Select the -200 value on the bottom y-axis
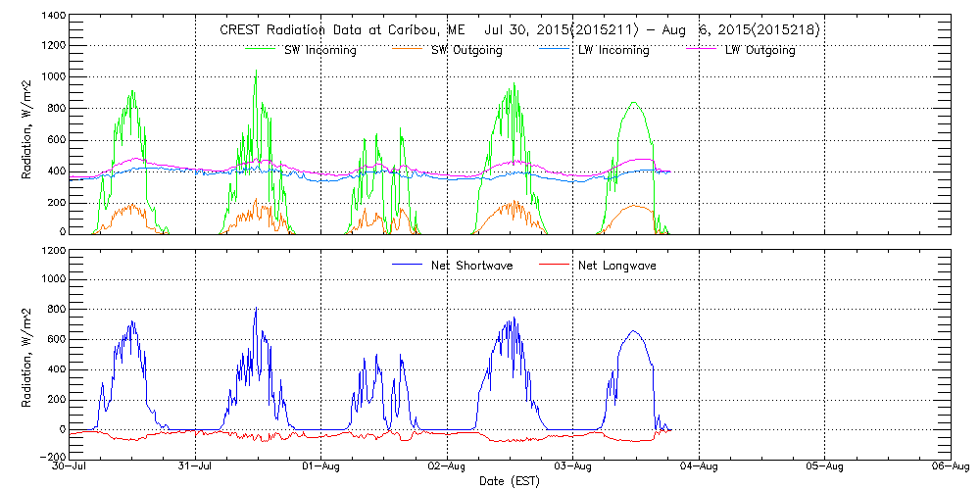980x490 pixels. [x=52, y=457]
